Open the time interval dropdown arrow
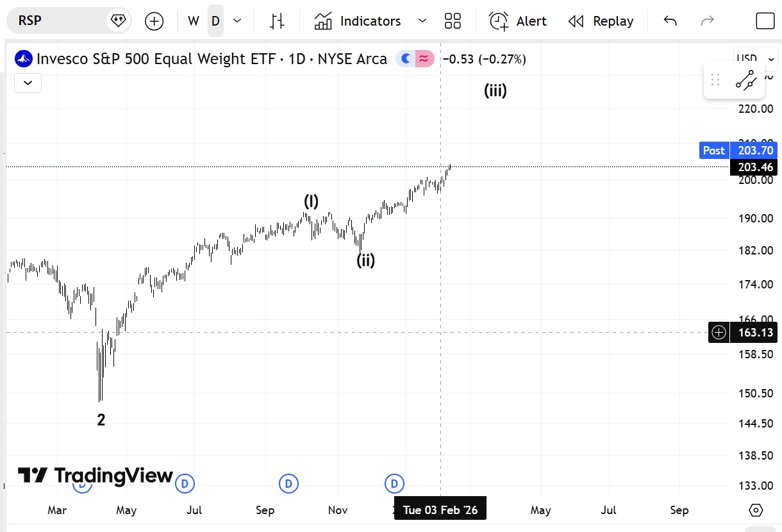The width and height of the screenshot is (782, 532). [237, 21]
